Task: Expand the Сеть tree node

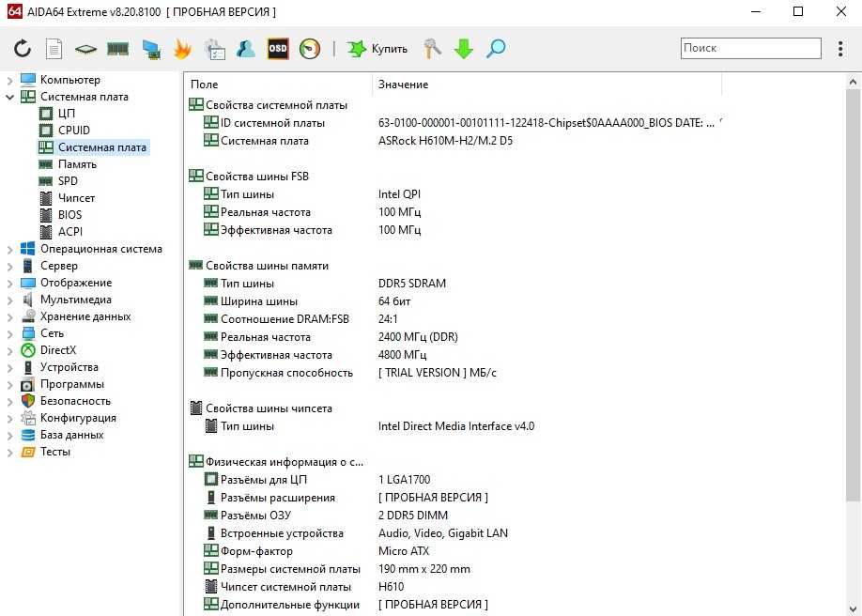Action: coord(10,334)
